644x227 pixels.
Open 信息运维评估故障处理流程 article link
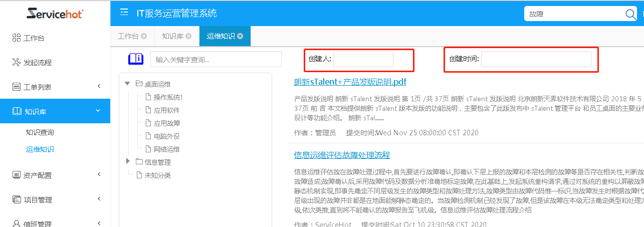[342, 155]
